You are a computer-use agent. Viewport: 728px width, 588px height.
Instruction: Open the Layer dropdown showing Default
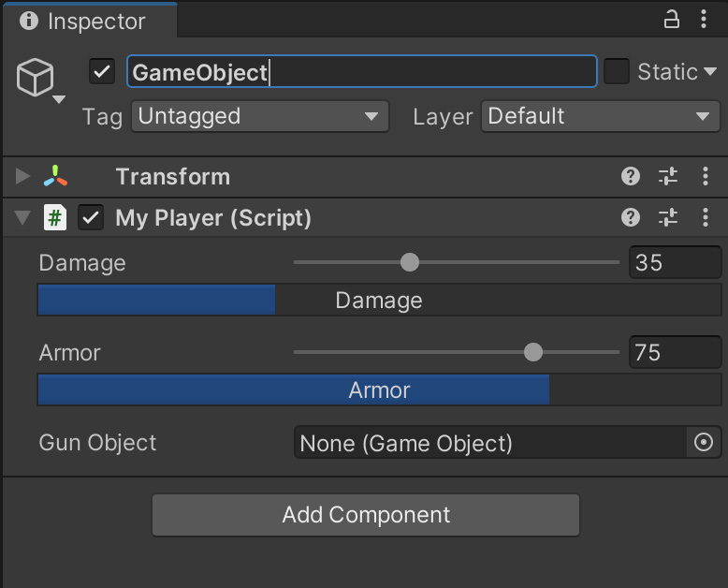coord(601,116)
